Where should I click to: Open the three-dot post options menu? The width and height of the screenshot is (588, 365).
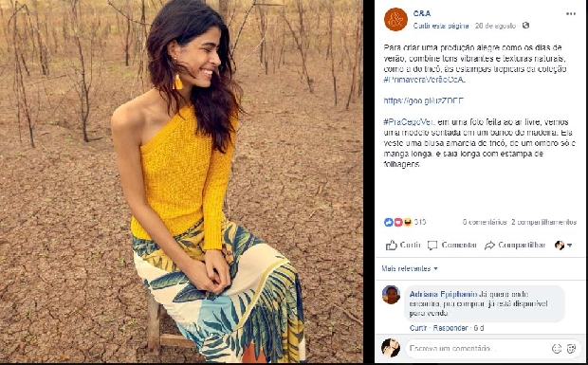pos(570,14)
